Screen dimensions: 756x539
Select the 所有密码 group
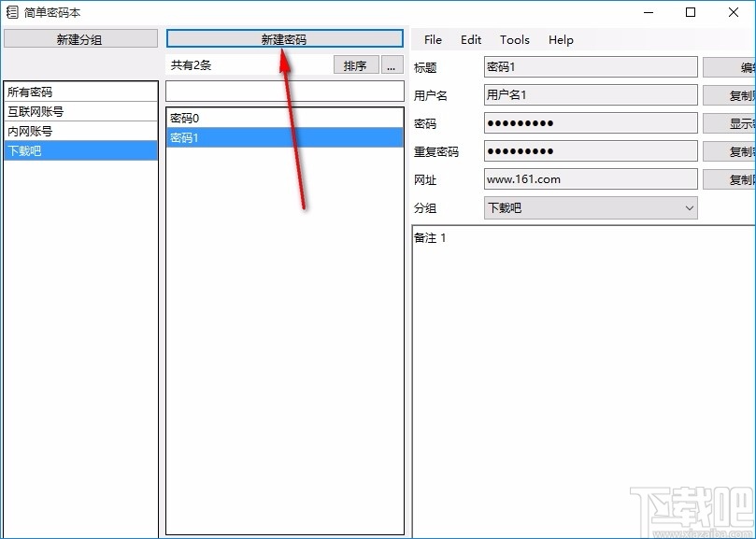[81, 92]
